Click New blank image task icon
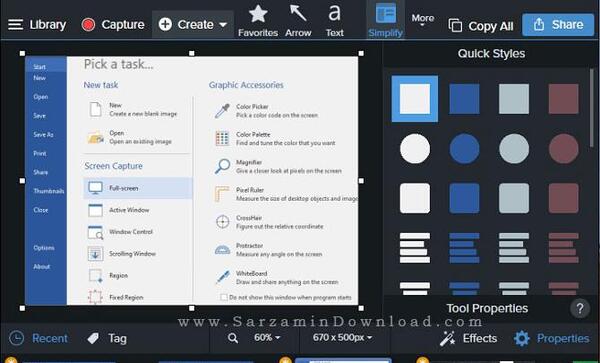The height and width of the screenshot is (363, 600). 95,109
